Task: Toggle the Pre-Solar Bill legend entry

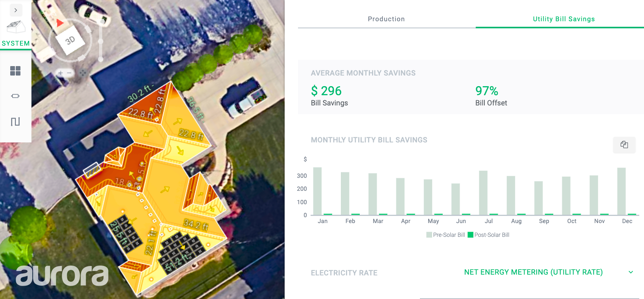Action: [x=446, y=235]
